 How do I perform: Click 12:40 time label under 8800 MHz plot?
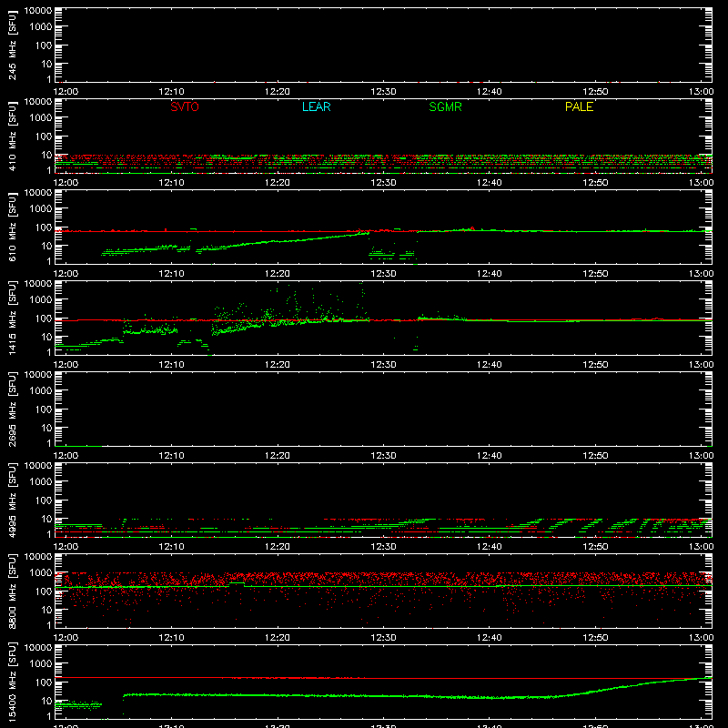(489, 638)
